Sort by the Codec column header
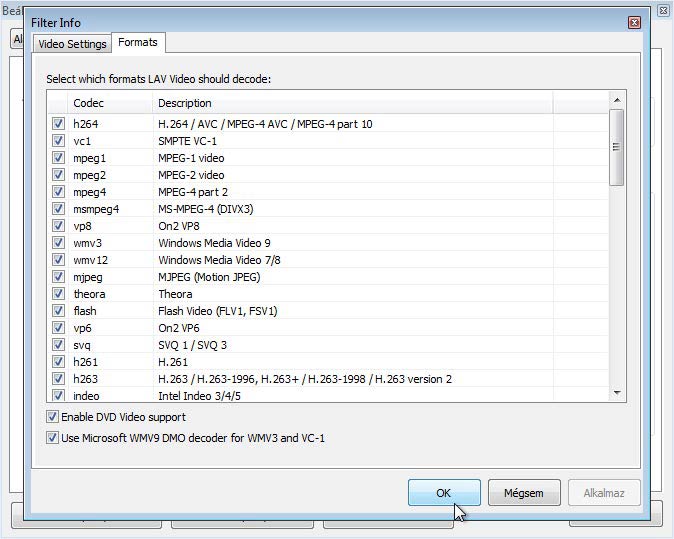This screenshot has height=539, width=674. tap(110, 103)
